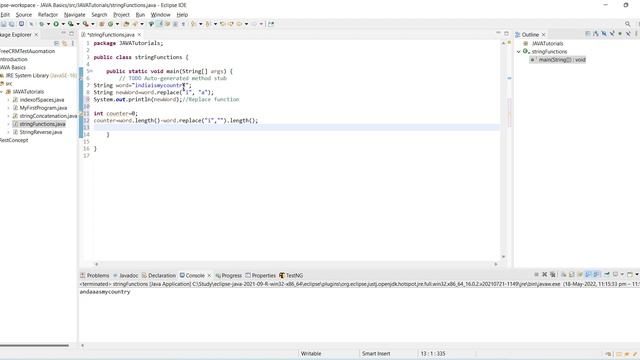
Task: Maximize the editor area with its maximize icon
Action: click(507, 33)
